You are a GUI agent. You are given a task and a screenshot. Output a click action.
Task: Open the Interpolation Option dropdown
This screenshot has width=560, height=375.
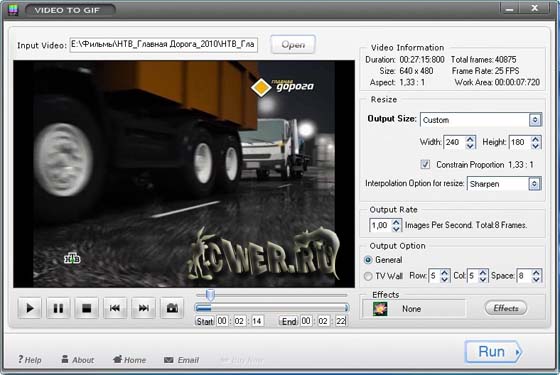click(x=534, y=184)
